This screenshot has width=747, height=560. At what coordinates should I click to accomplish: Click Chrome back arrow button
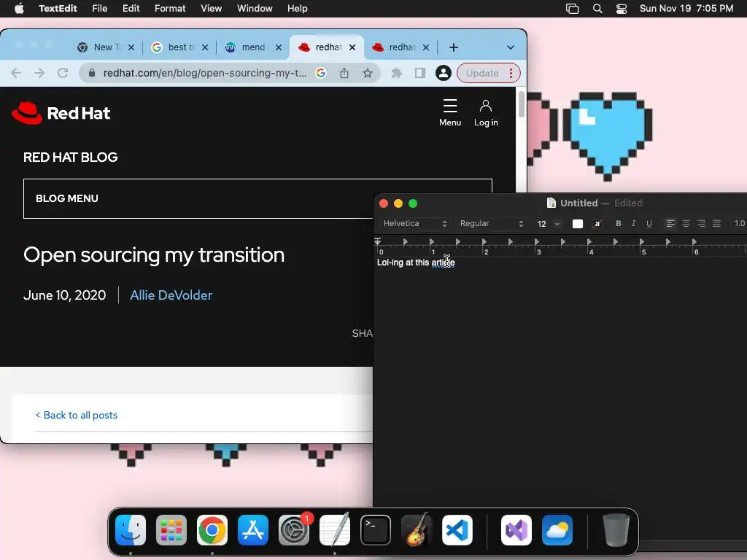click(x=16, y=74)
